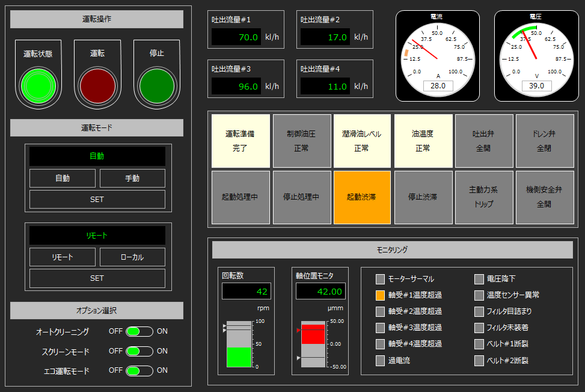Choose the ローカル control button
The image size is (585, 392).
pos(132,257)
